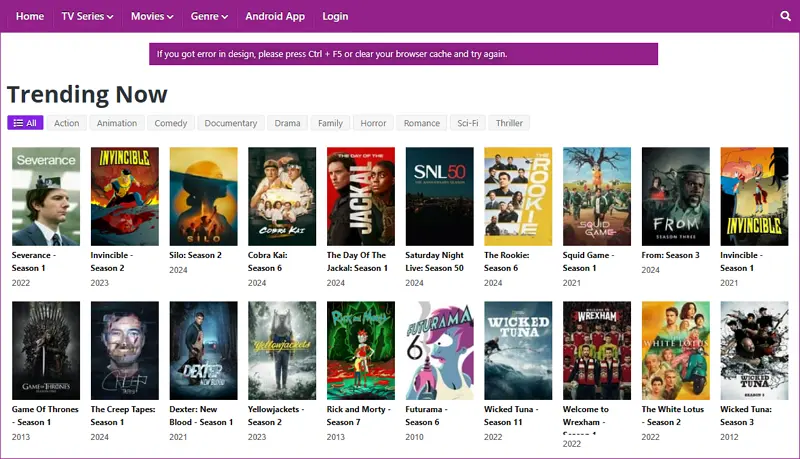Viewport: 800px width, 459px height.
Task: Click 'Squid Game - Season 1' title link
Action: (588, 262)
